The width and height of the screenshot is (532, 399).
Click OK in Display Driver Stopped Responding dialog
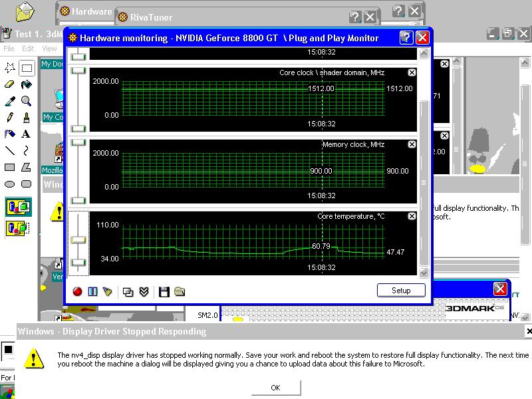[x=276, y=388]
